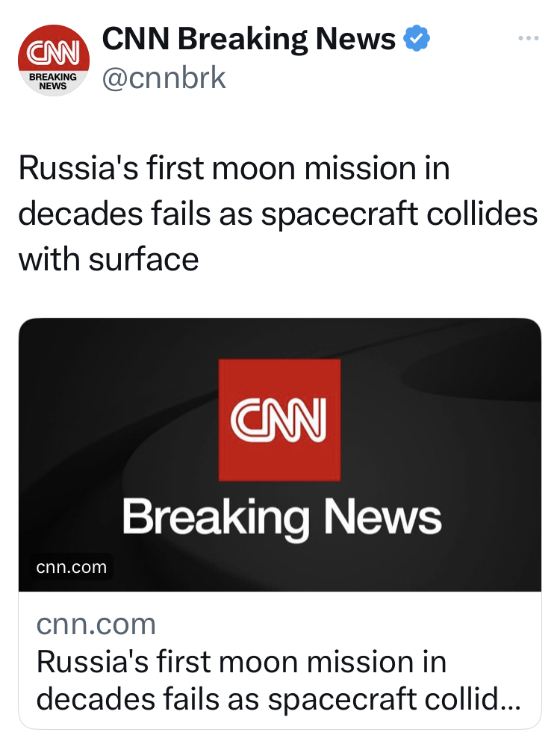This screenshot has width=560, height=741.
Task: Visit the @cnnbrk handle
Action: coord(164,77)
